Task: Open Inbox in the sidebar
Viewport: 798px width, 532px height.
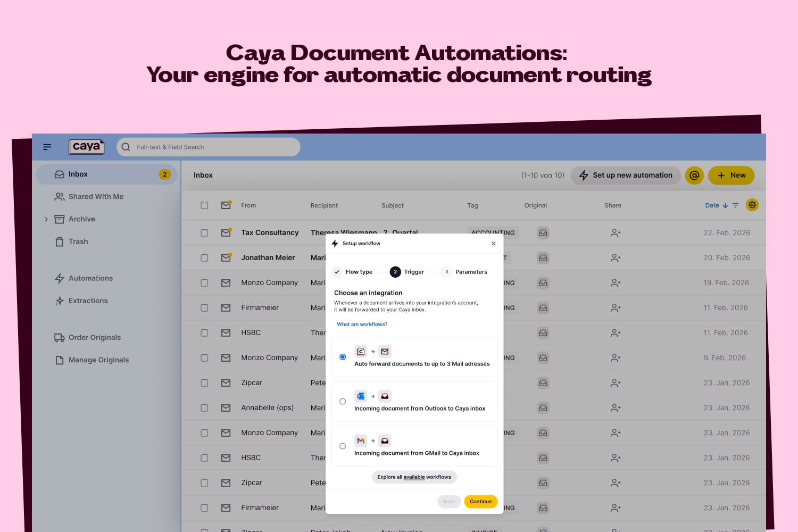Action: pos(106,174)
